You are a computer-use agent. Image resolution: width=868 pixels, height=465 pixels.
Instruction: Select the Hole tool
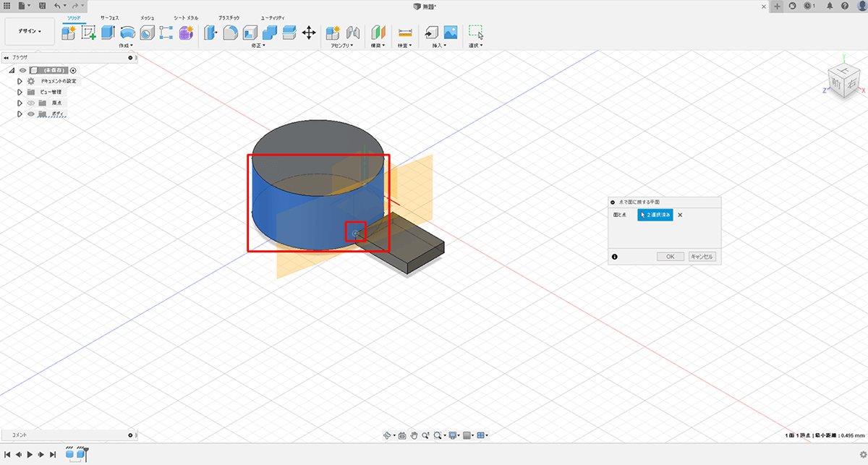pos(148,32)
